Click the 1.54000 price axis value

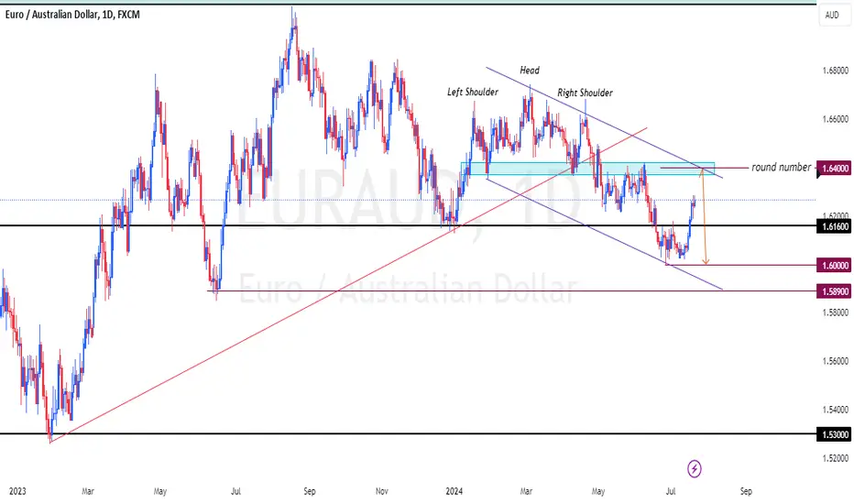pos(835,410)
